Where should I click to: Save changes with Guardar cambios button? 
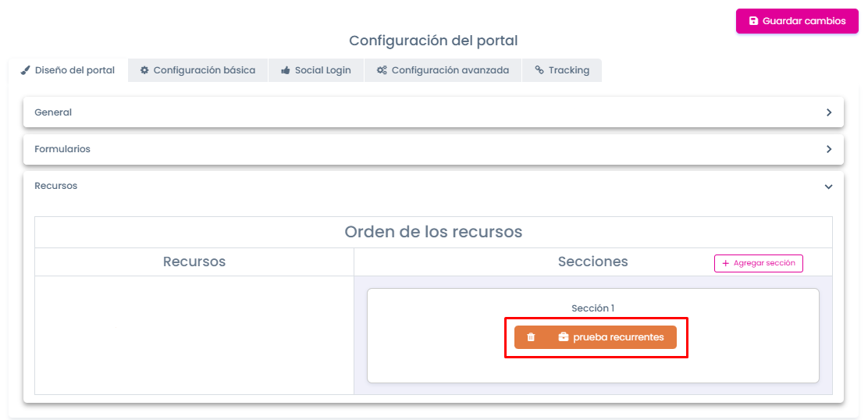pyautogui.click(x=797, y=21)
